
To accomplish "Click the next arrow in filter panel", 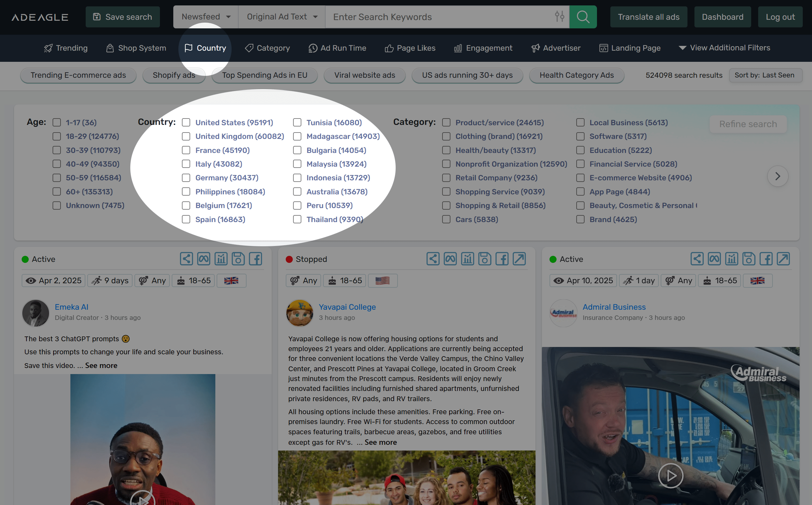I will tap(778, 176).
